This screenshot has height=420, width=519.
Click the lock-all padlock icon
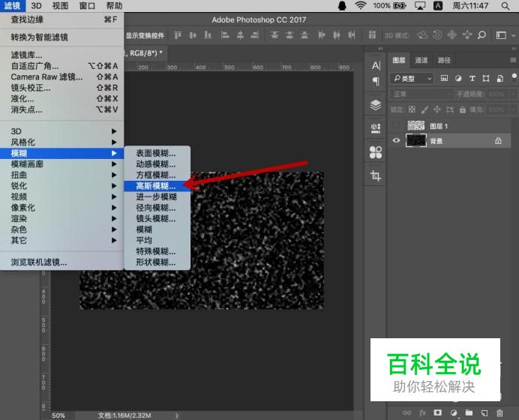click(x=463, y=109)
